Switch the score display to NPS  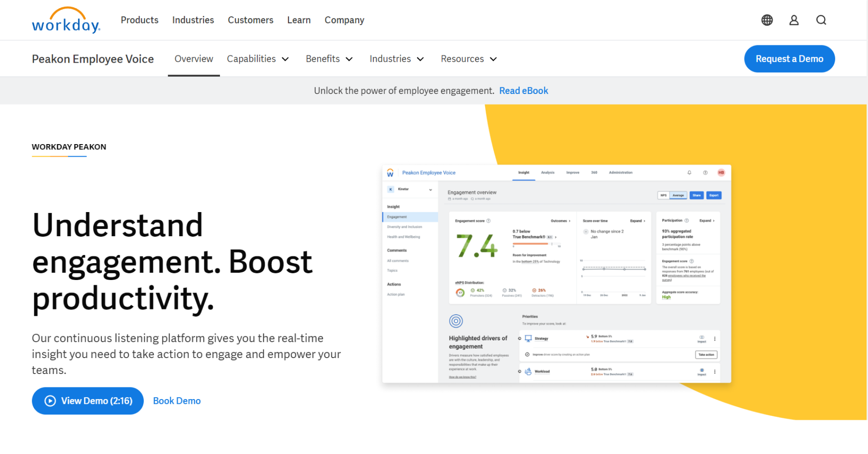pos(664,195)
